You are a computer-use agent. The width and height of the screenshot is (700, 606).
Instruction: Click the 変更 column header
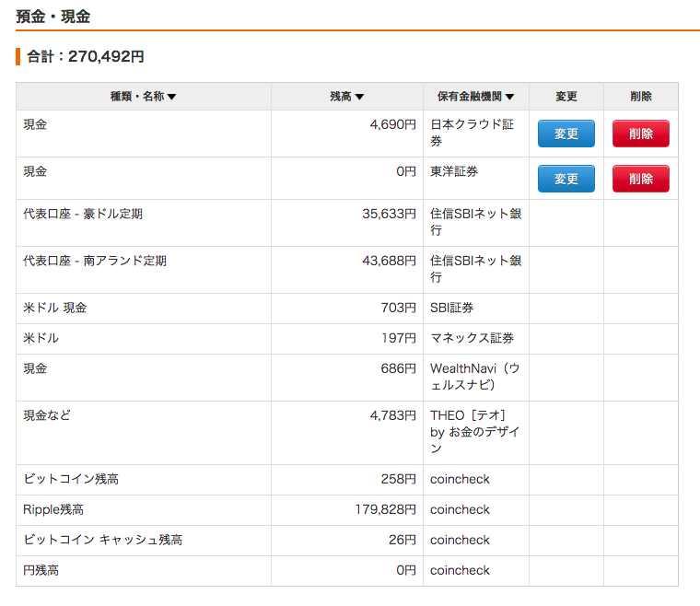566,97
